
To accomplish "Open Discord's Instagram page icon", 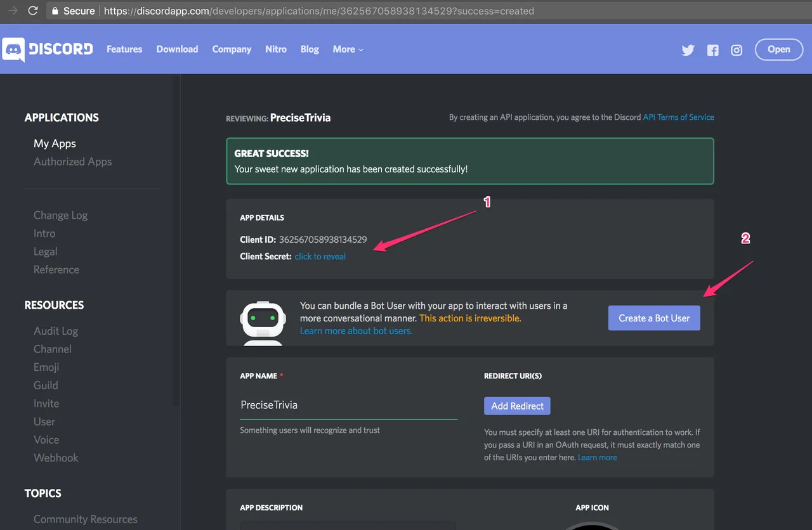I will pyautogui.click(x=737, y=50).
